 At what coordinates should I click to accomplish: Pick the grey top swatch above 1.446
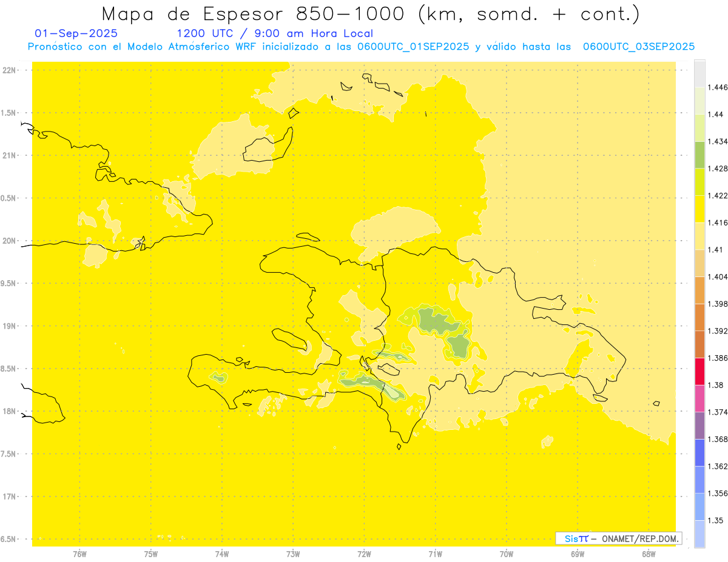click(699, 73)
